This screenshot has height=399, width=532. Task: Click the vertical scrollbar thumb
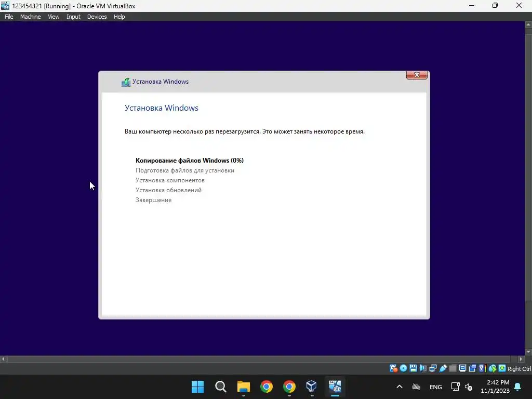tap(528, 167)
